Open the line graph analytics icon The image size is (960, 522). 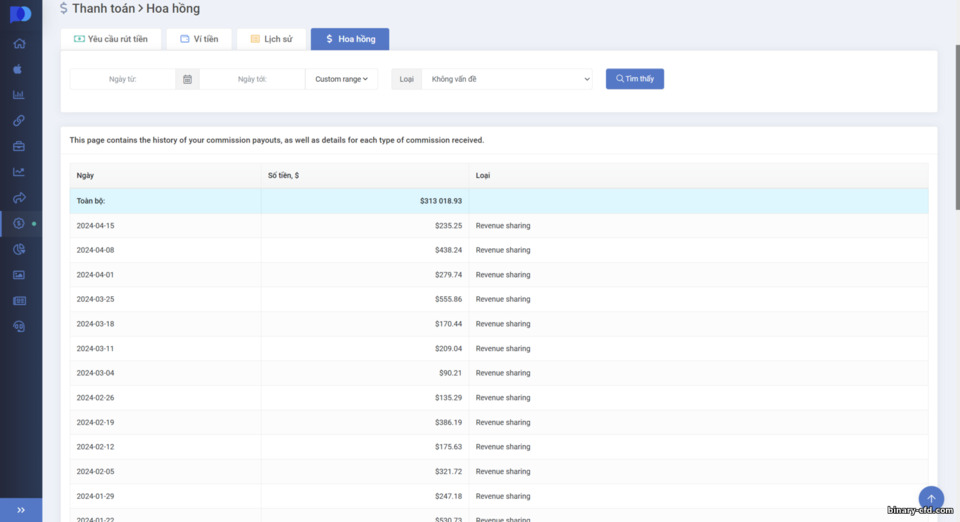click(19, 172)
